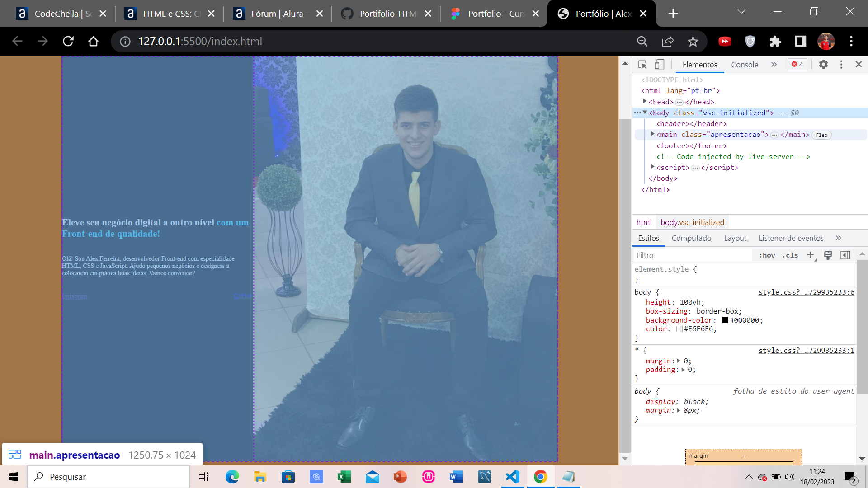Share this page icon
The width and height of the screenshot is (868, 488).
(668, 42)
